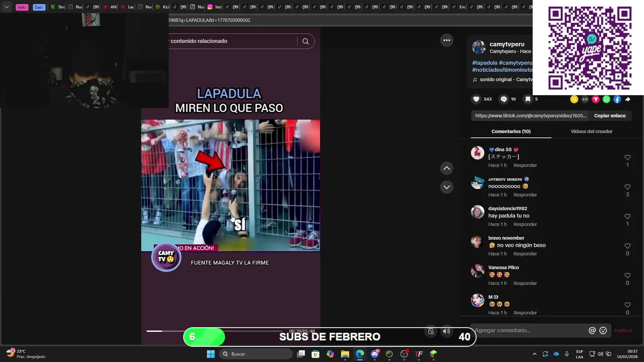Image resolution: width=644 pixels, height=362 pixels.
Task: Share the video on Facebook
Action: (x=617, y=100)
